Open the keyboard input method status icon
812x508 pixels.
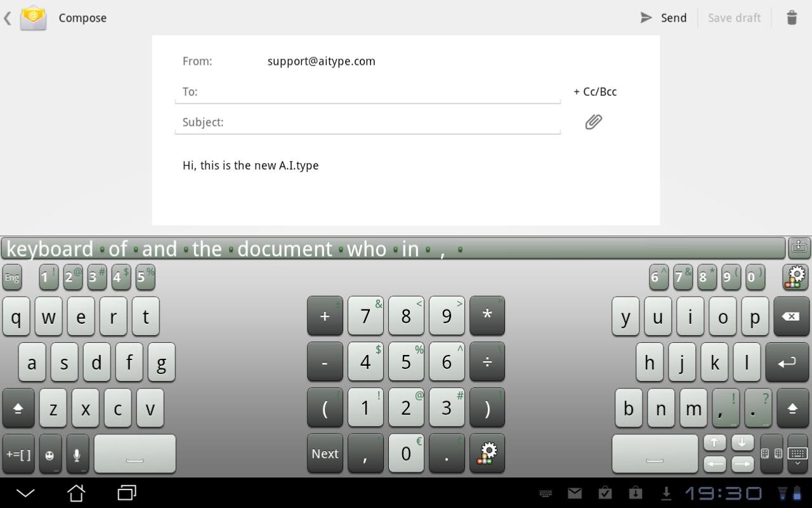point(545,493)
